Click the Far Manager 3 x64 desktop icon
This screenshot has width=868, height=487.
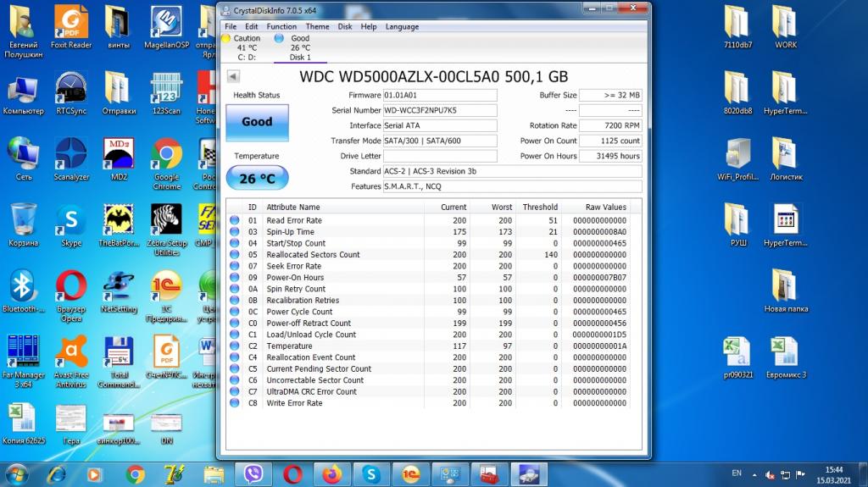[23, 361]
